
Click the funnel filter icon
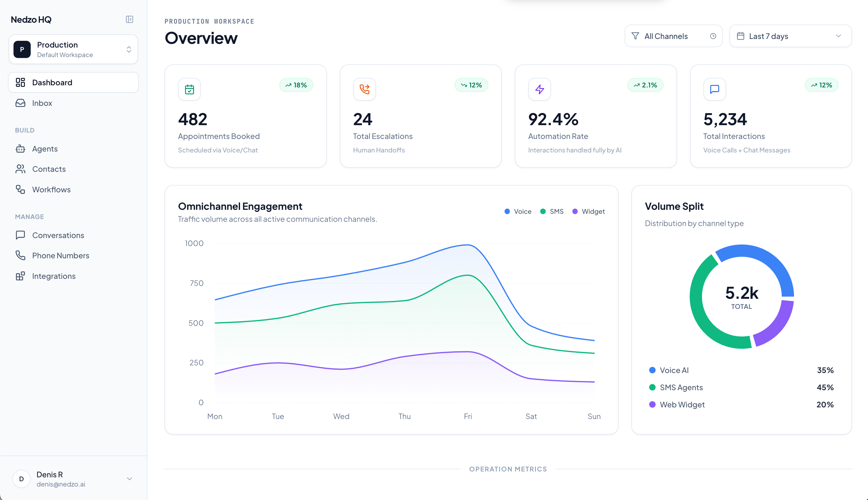pyautogui.click(x=635, y=36)
